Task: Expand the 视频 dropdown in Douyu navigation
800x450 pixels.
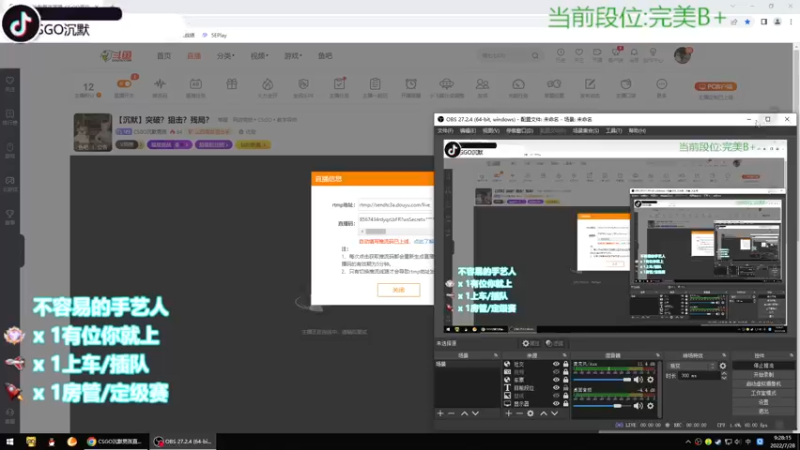Action: tap(259, 56)
